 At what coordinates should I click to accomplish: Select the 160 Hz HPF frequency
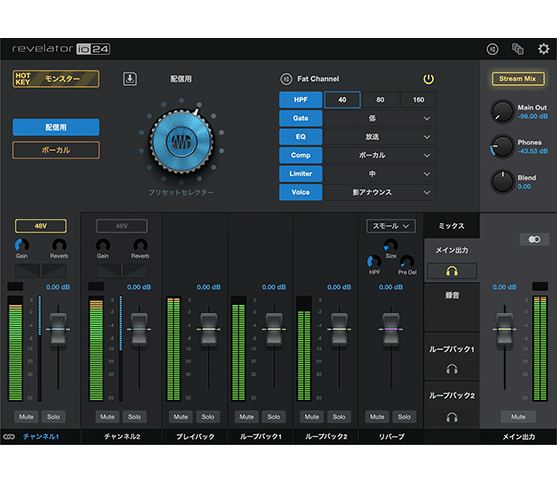coord(418,100)
